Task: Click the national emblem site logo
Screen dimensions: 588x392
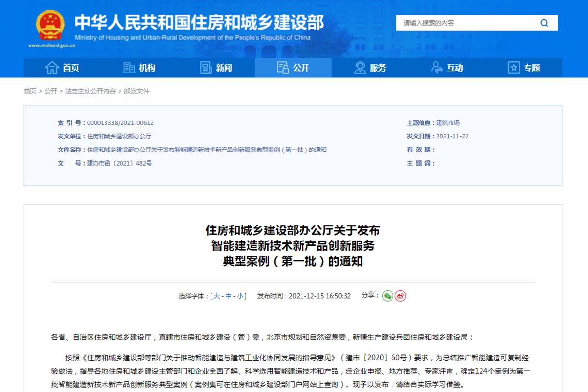Action: 50,25
